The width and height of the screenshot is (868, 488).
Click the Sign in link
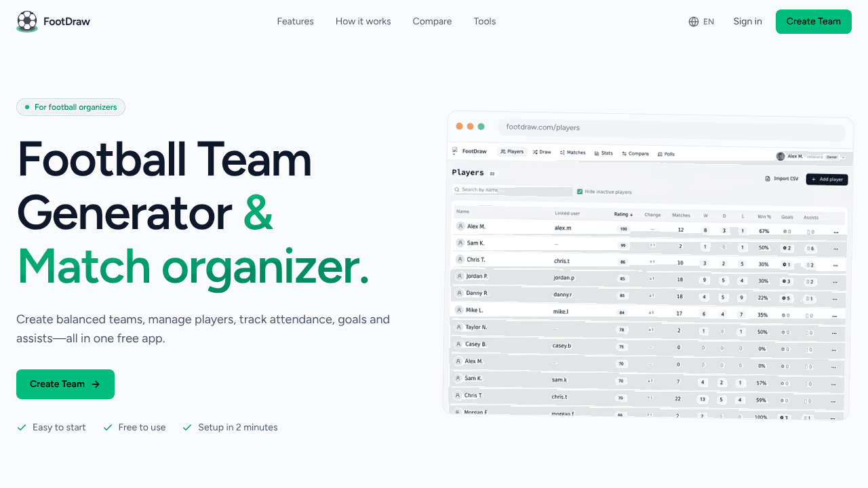(x=747, y=22)
